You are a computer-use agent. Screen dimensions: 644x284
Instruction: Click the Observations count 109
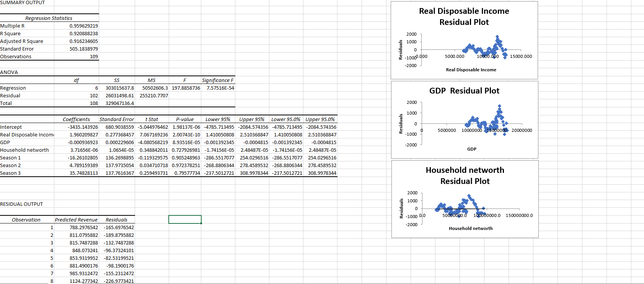(x=94, y=57)
